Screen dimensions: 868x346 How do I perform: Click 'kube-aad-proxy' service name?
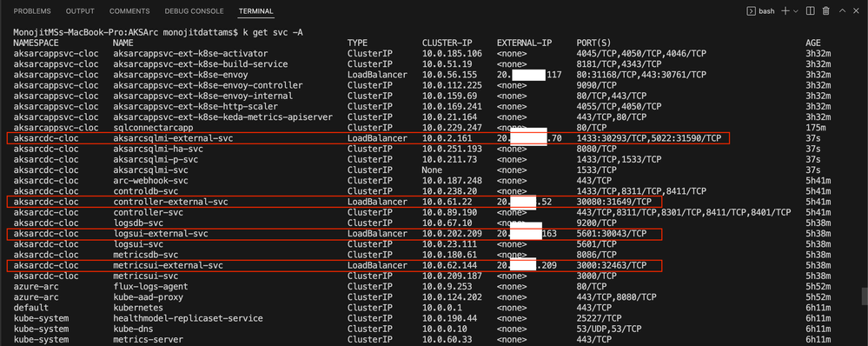click(x=148, y=296)
